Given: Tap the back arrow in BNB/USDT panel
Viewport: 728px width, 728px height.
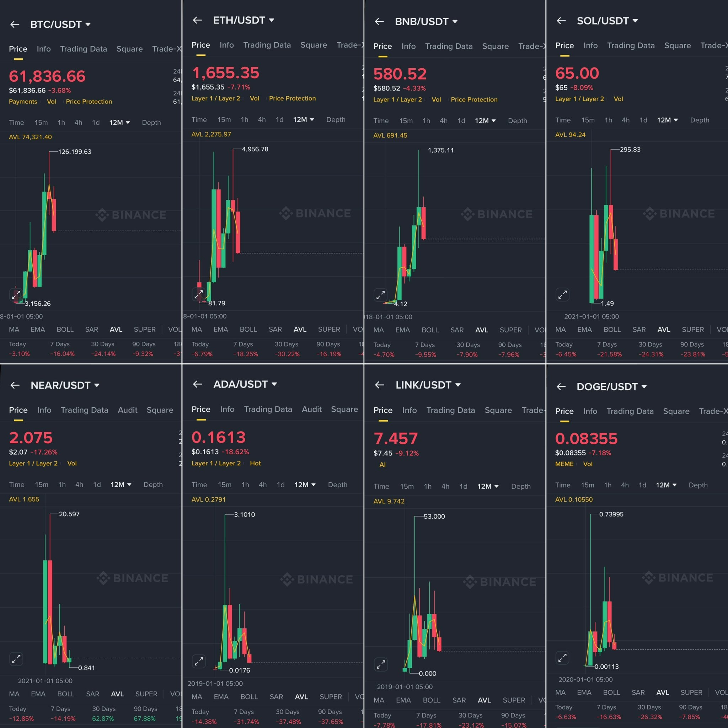Looking at the screenshot, I should tap(379, 21).
